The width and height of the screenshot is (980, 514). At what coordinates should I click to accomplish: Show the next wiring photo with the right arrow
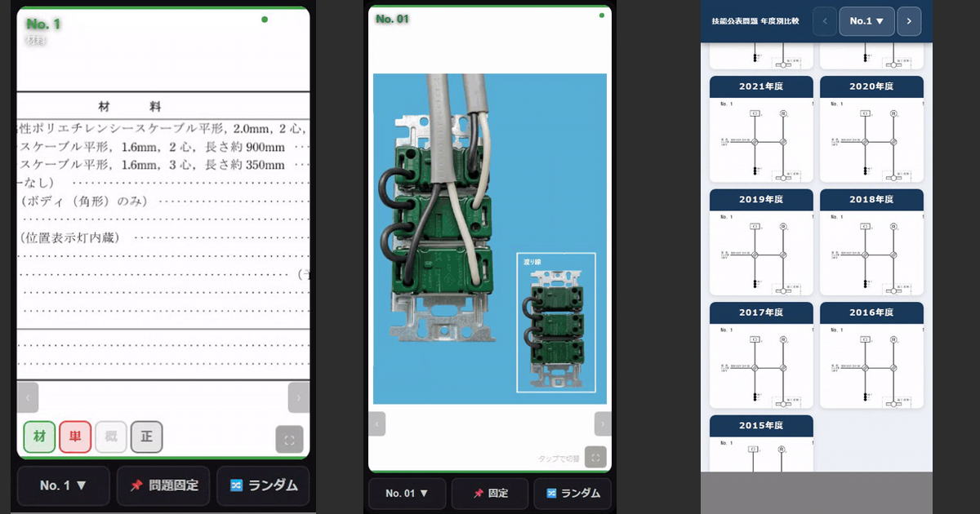(x=603, y=423)
